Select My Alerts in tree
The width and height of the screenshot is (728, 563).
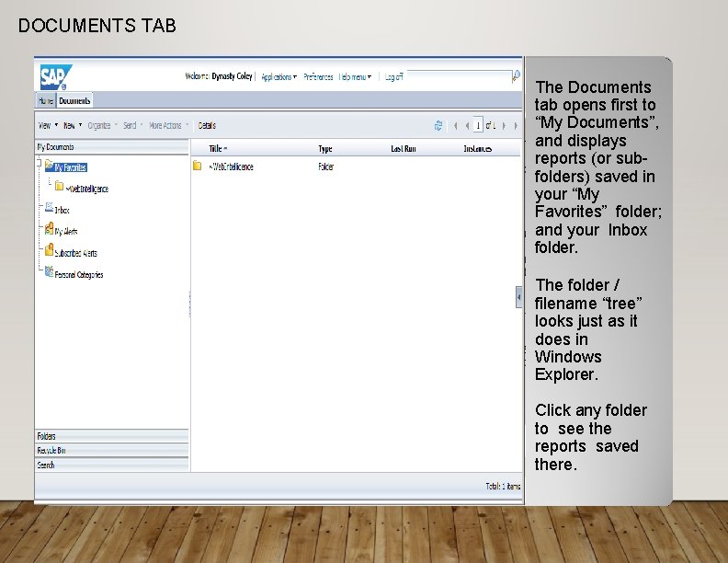click(66, 232)
